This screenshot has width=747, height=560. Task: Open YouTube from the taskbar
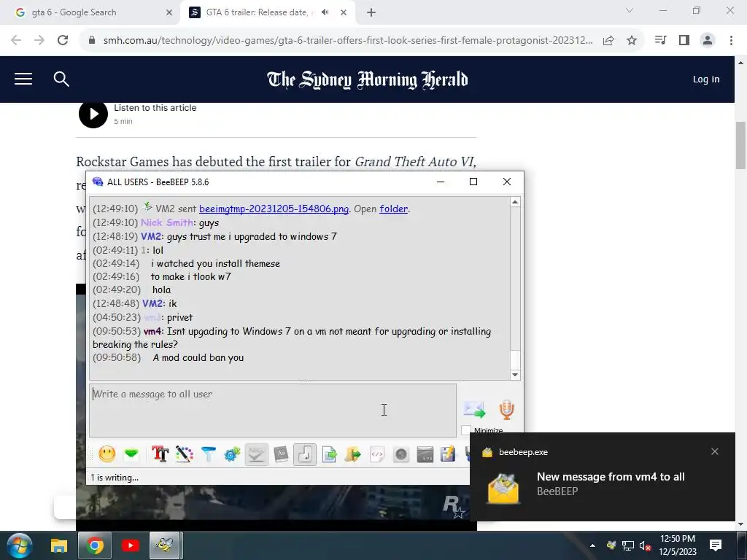click(x=130, y=545)
